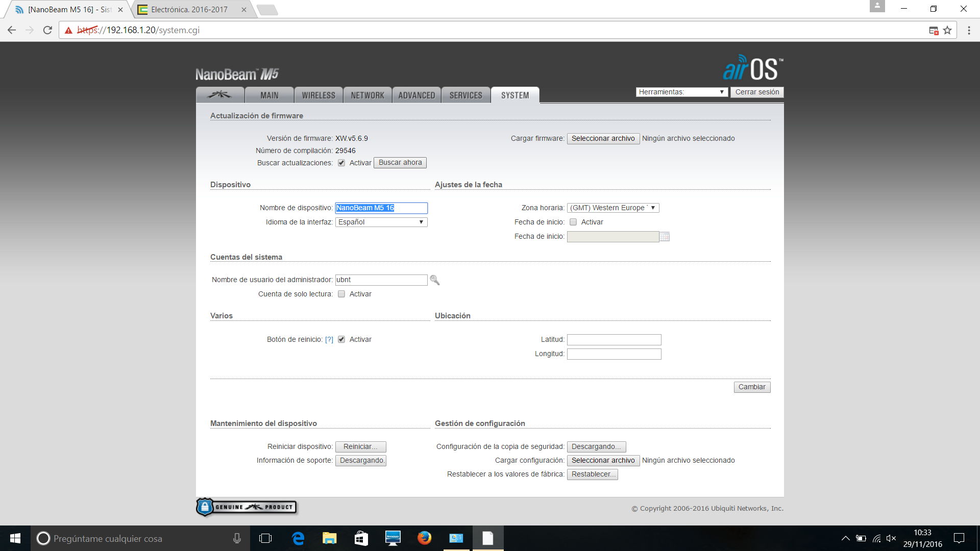The image size is (980, 551).
Task: Click the Restablecer... factory reset button
Action: (x=593, y=474)
